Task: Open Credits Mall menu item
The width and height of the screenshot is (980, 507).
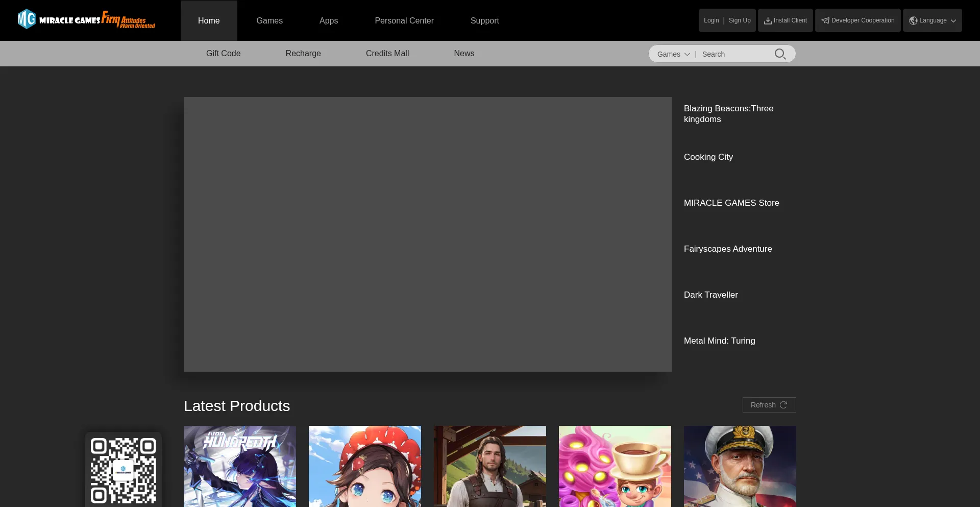Action: point(387,53)
